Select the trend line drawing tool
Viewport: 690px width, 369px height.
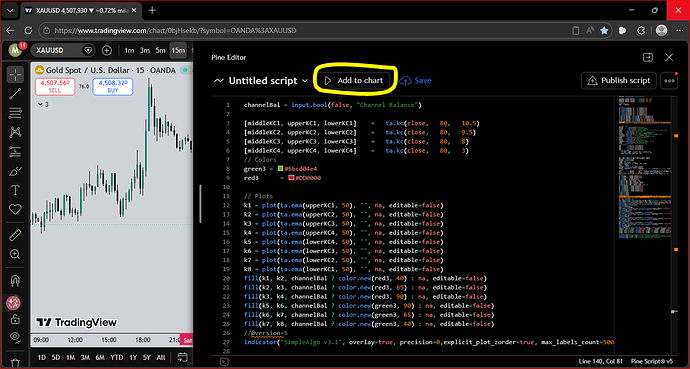click(15, 94)
